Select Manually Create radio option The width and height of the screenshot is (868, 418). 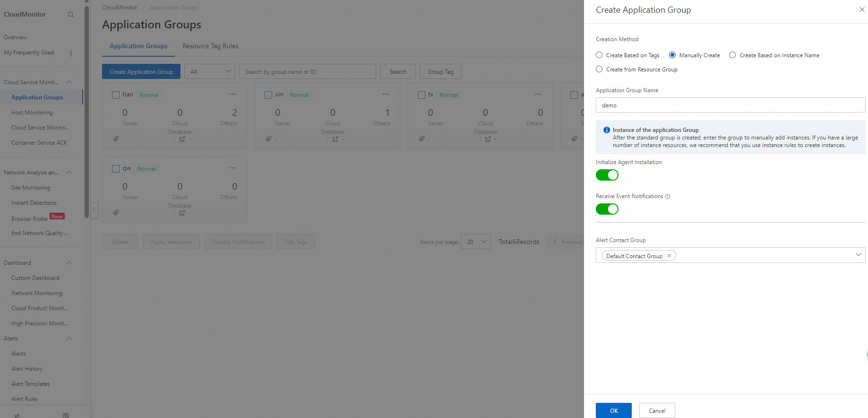coord(672,55)
